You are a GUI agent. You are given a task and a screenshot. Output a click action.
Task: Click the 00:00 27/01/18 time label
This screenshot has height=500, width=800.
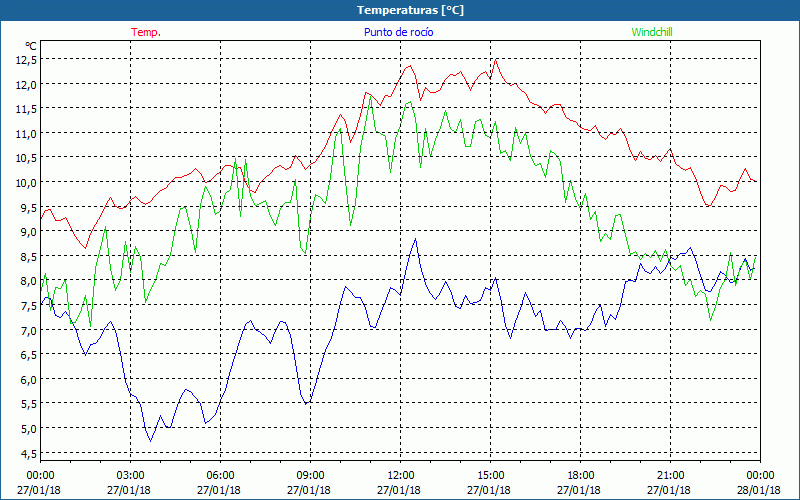40,483
